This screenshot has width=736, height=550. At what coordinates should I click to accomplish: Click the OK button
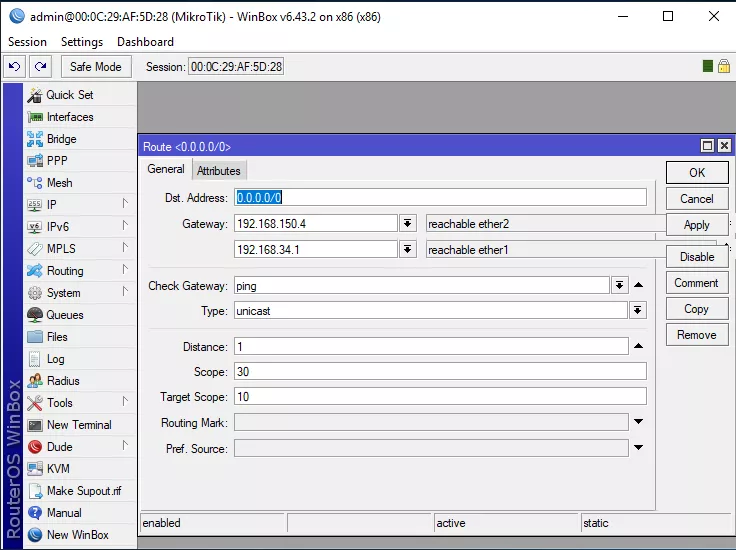[697, 173]
